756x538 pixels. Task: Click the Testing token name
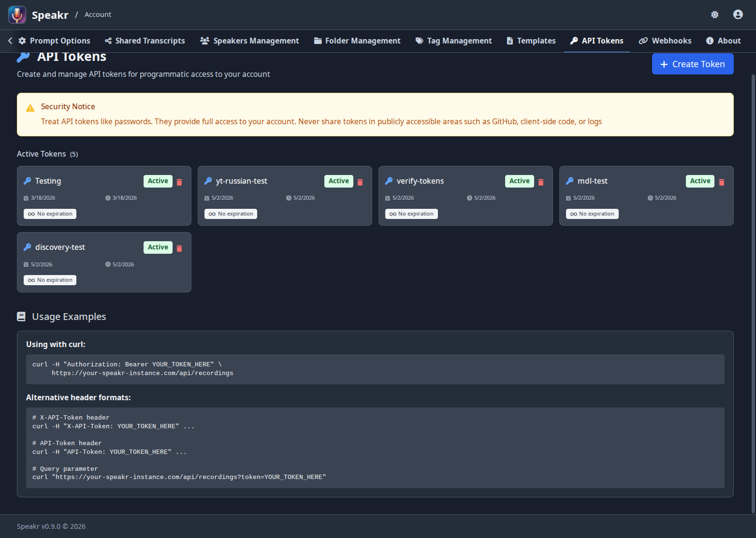[x=48, y=181]
